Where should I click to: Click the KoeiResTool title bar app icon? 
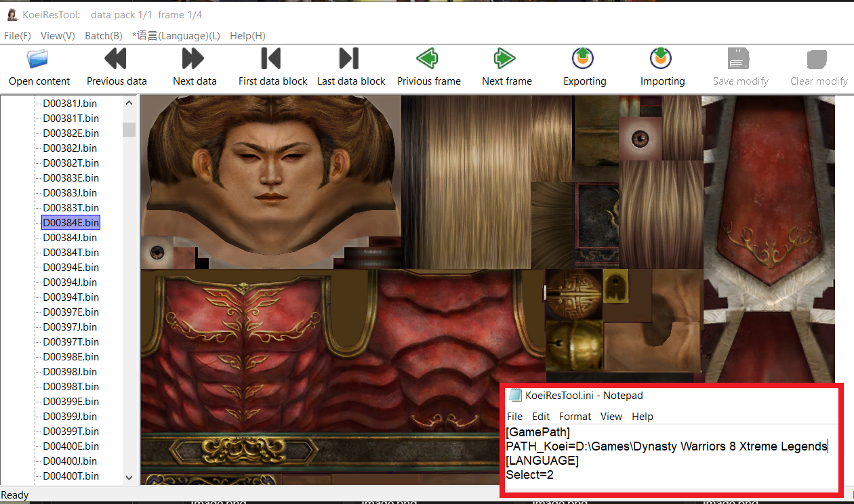12,15
